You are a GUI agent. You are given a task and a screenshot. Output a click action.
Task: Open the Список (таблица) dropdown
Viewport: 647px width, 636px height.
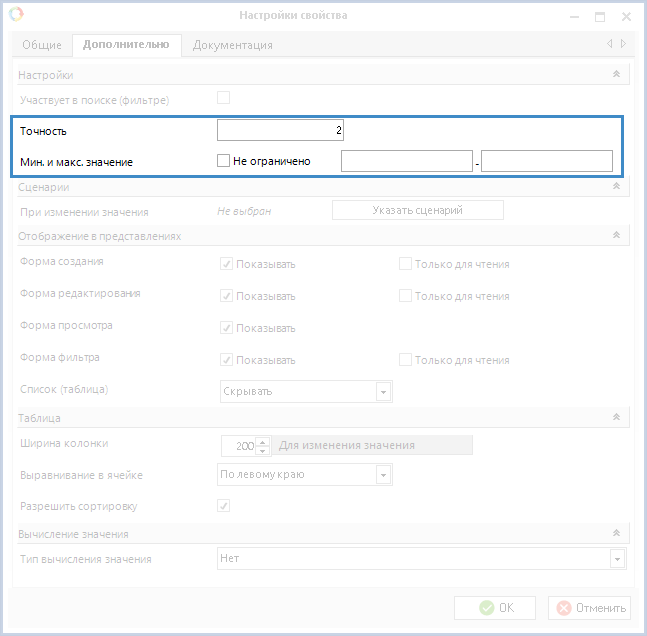coord(383,392)
